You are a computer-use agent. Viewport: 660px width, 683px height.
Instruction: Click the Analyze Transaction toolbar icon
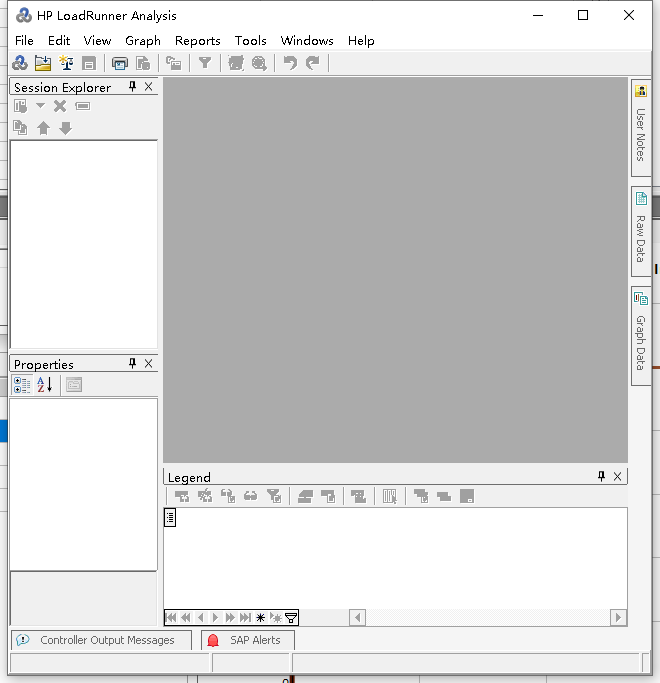coord(236,64)
